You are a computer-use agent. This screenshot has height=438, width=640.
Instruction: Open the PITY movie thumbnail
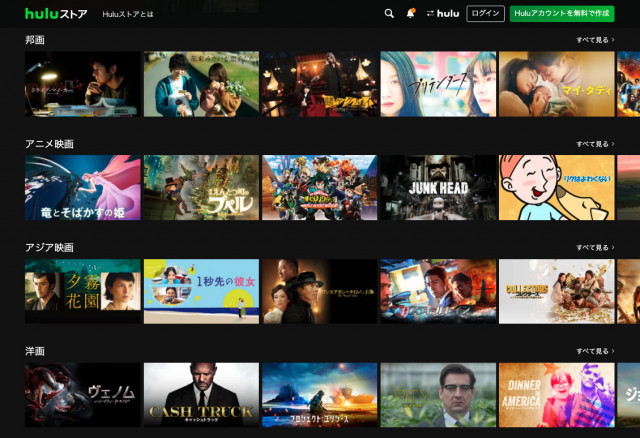click(438, 395)
